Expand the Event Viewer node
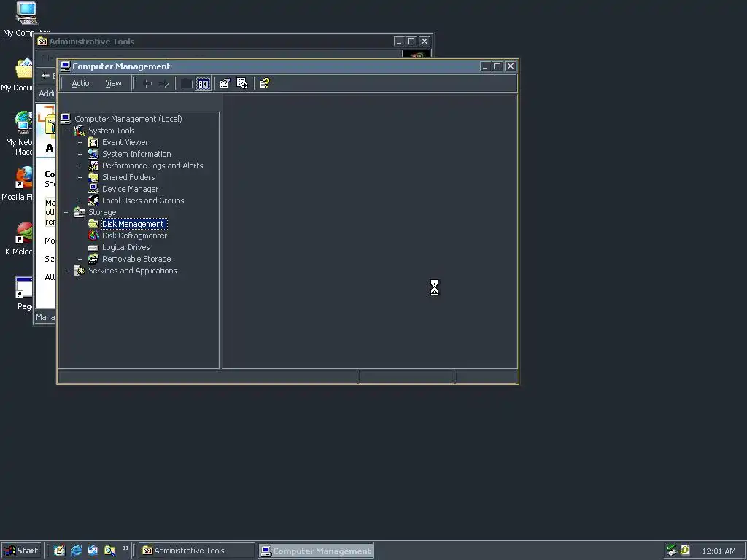The height and width of the screenshot is (560, 747). pos(80,142)
